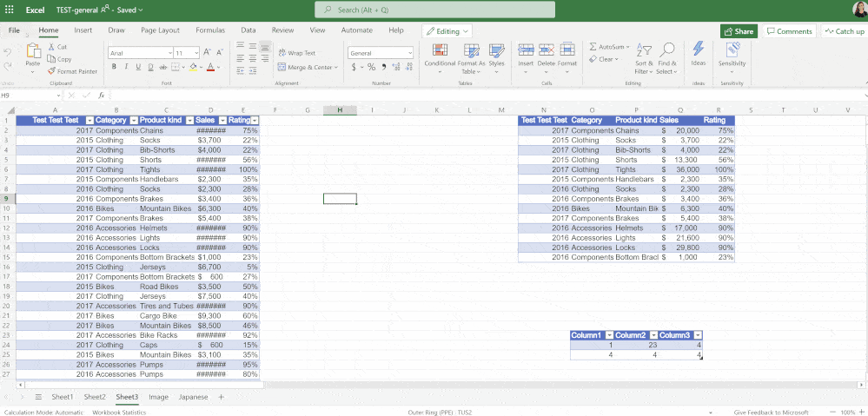Decrease decimal places

[x=408, y=67]
